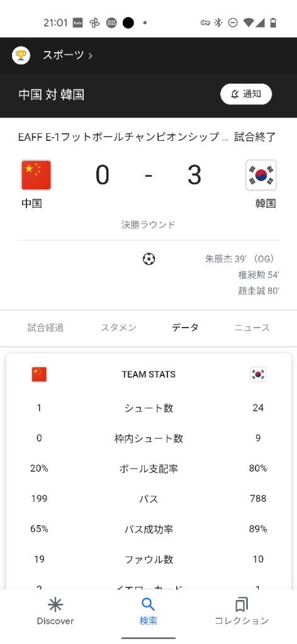Tap the 韓国 team name
Viewport: 297px width, 644px height.
(266, 203)
